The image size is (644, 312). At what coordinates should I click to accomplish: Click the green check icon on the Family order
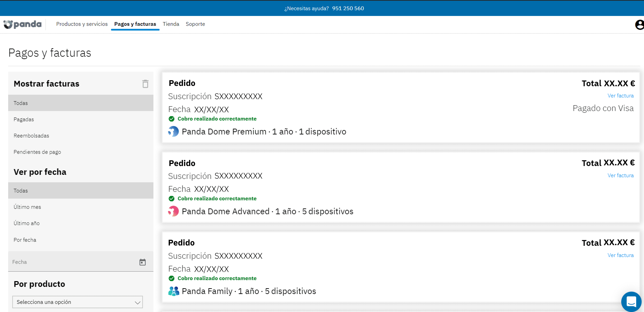tap(171, 278)
